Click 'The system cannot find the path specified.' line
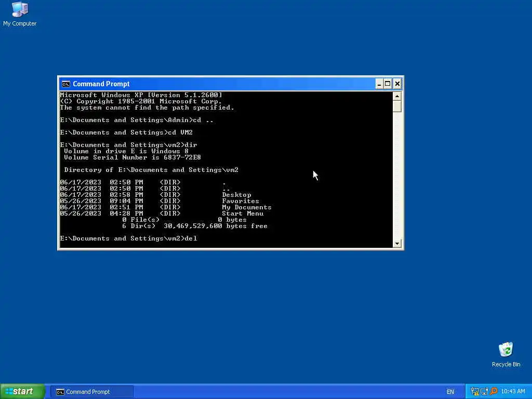532x399 pixels. 147,108
